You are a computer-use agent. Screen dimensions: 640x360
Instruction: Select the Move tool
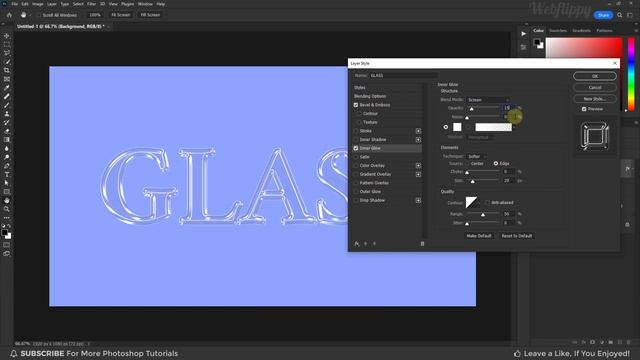click(x=7, y=36)
